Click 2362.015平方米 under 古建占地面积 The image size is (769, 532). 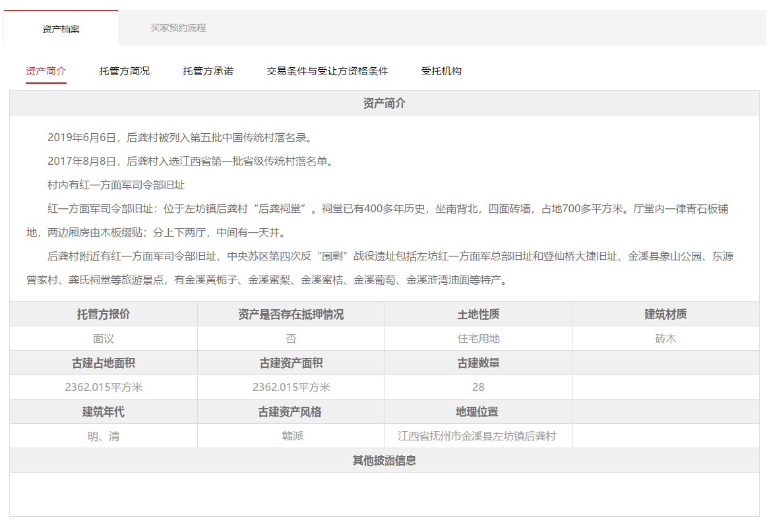(x=104, y=388)
